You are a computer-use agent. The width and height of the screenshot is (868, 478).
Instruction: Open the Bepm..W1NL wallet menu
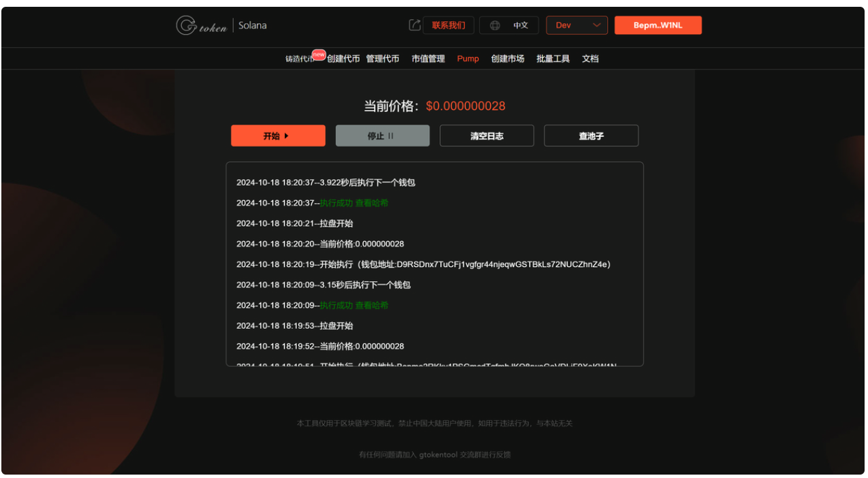click(657, 25)
